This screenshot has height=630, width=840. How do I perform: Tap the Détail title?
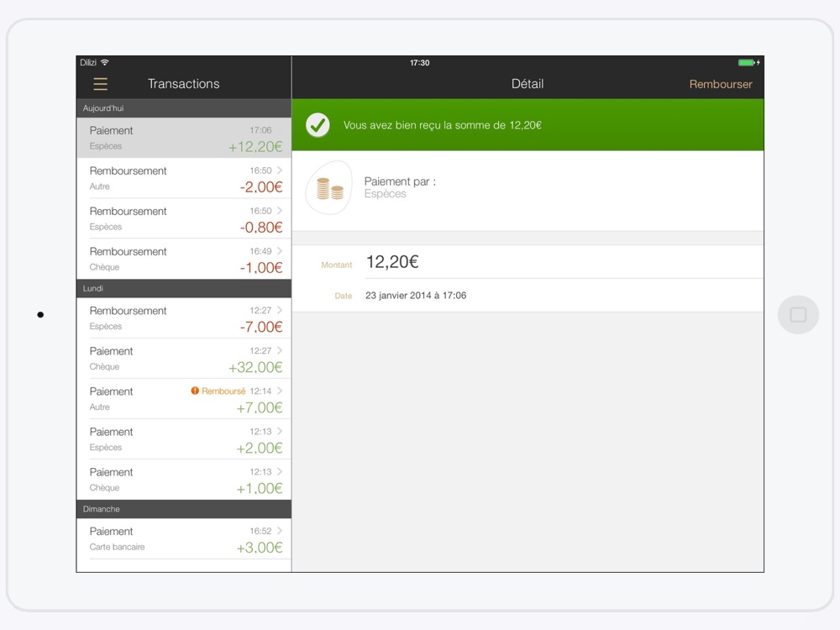[x=528, y=83]
